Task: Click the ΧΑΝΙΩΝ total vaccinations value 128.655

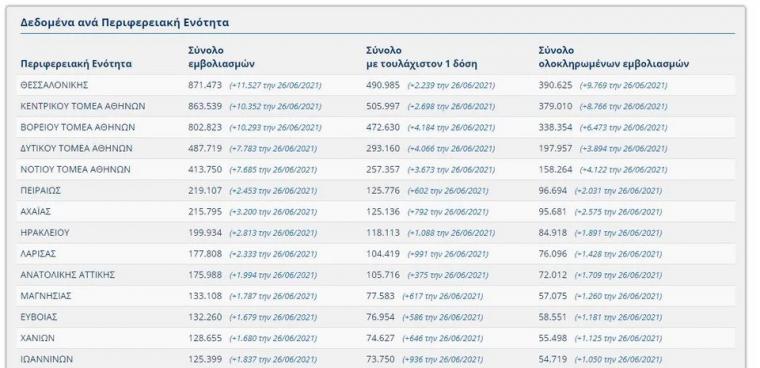Action: (x=205, y=338)
